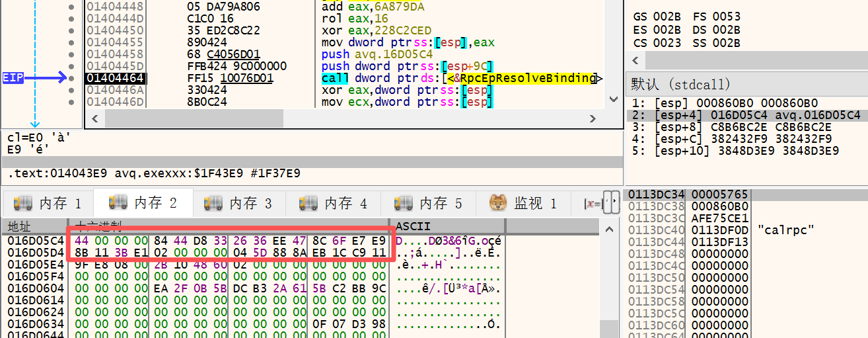
Task: Select stack row 0113DC34 value 00005765
Action: [x=746, y=194]
